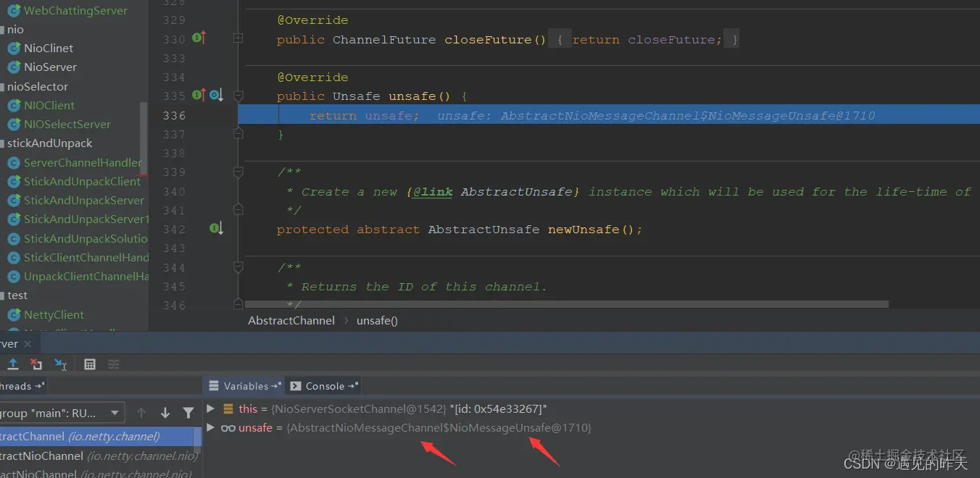Screen dimensions: 980x478
Task: Click the watch glasses icon beside unsafe variable
Action: 228,428
